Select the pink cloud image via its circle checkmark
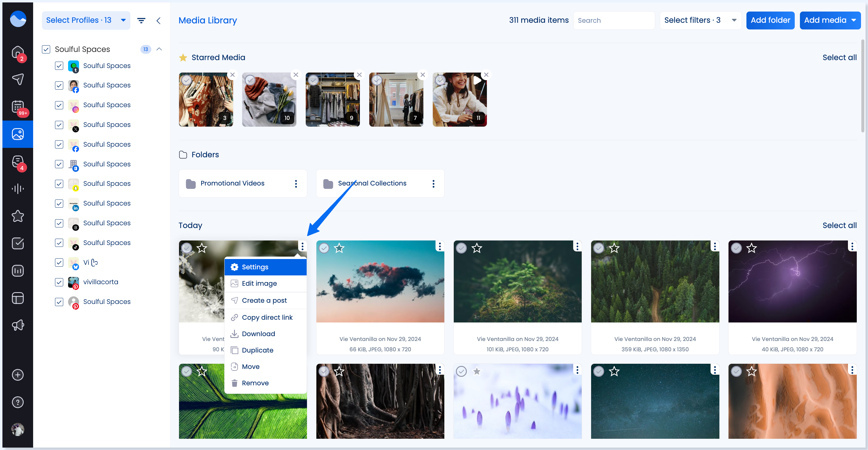This screenshot has height=450, width=868. point(324,248)
